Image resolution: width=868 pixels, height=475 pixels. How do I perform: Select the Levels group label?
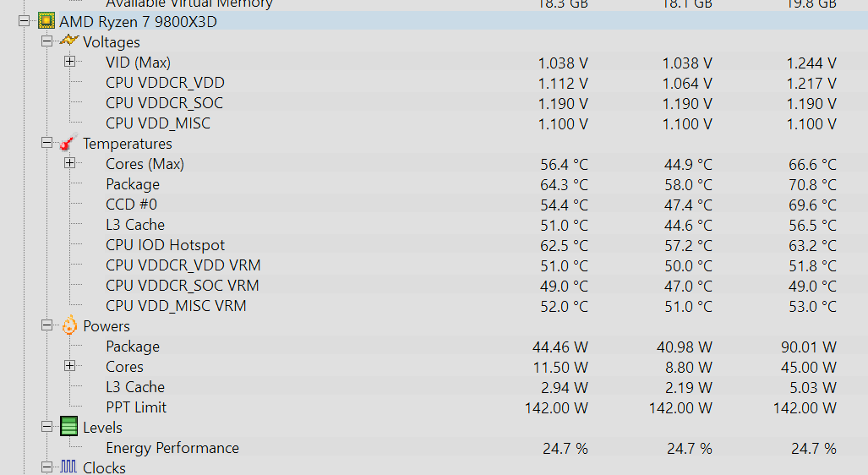click(102, 428)
